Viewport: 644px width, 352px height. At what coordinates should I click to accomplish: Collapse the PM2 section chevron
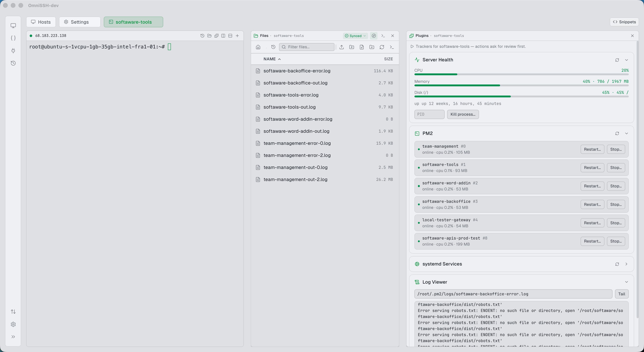(x=627, y=133)
